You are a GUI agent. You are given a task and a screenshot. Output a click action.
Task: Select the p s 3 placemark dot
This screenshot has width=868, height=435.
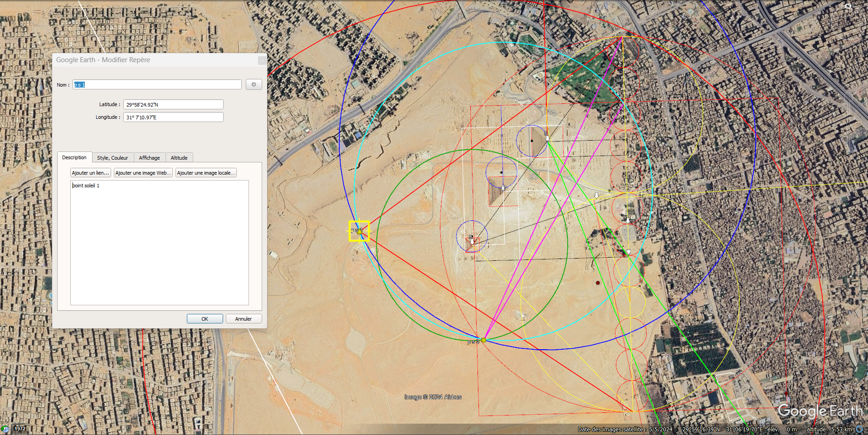tap(483, 340)
